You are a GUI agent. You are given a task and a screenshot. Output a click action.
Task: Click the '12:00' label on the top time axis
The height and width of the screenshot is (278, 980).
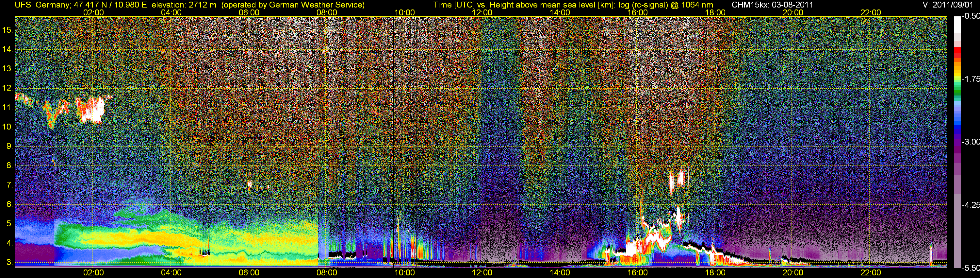point(482,12)
